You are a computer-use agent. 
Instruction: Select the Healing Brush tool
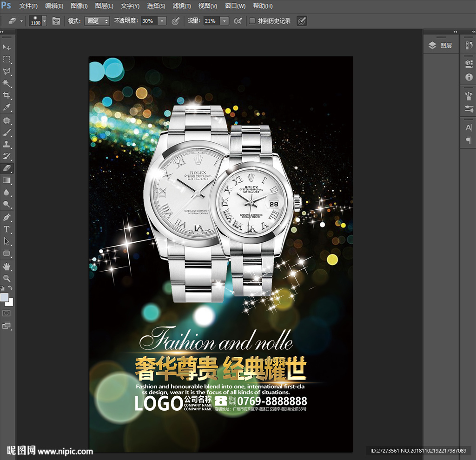pos(7,120)
